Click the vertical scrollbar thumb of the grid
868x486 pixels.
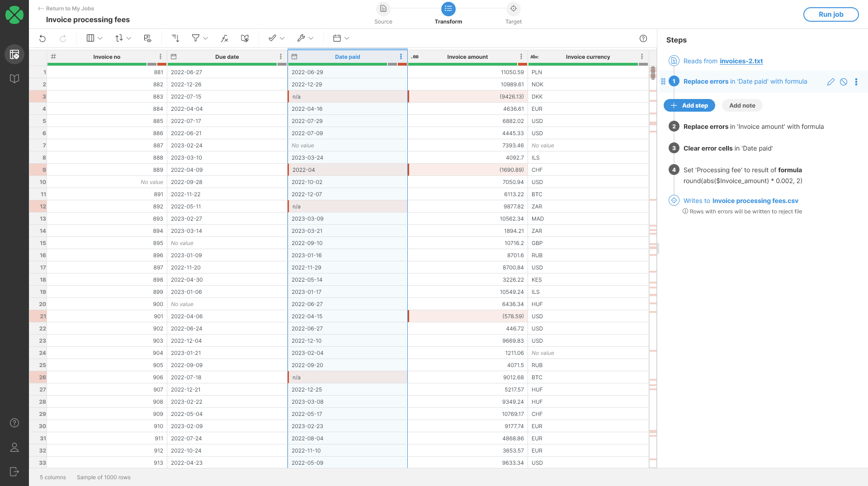coord(653,73)
